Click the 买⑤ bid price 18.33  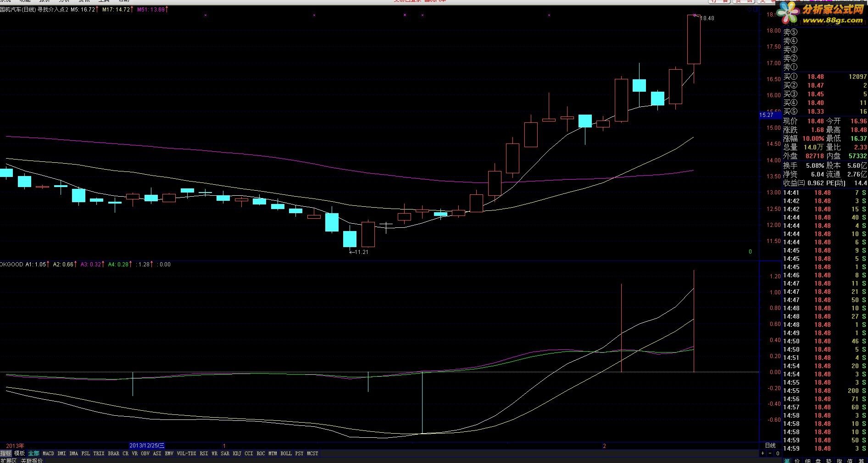tap(816, 112)
